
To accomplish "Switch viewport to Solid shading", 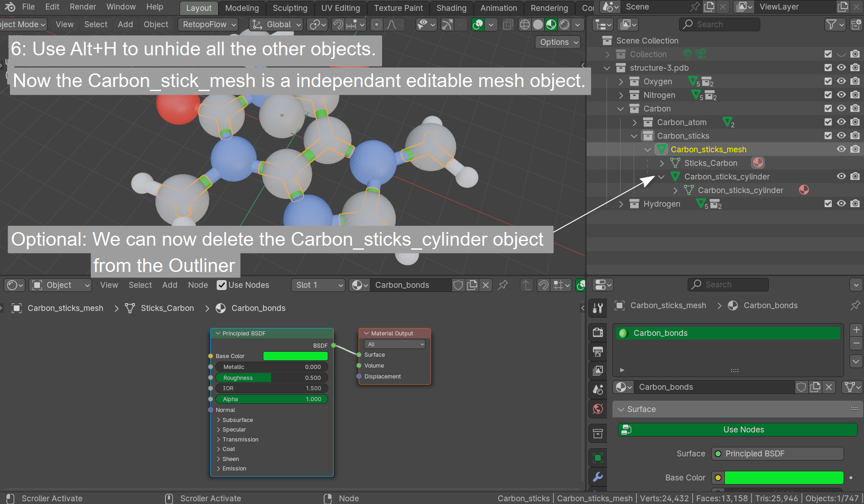I will 538,24.
